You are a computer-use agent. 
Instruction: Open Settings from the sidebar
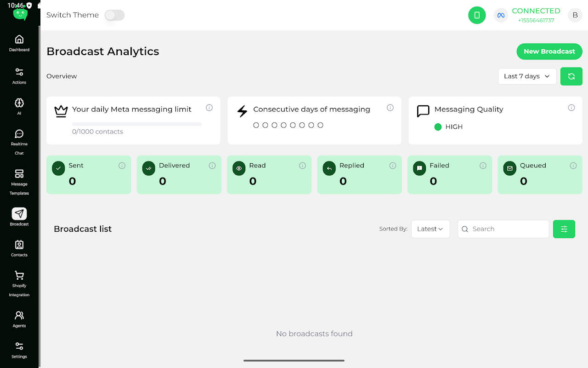click(19, 350)
